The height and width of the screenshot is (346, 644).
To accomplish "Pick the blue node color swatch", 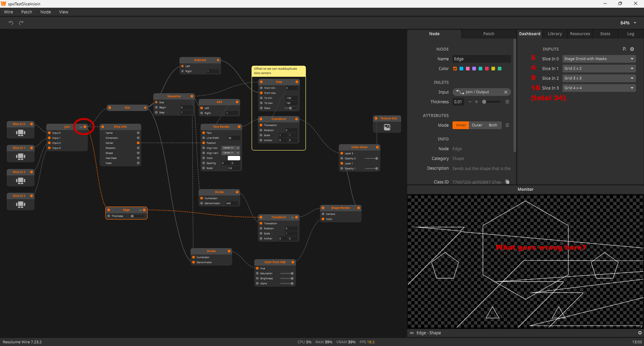I will [461, 69].
